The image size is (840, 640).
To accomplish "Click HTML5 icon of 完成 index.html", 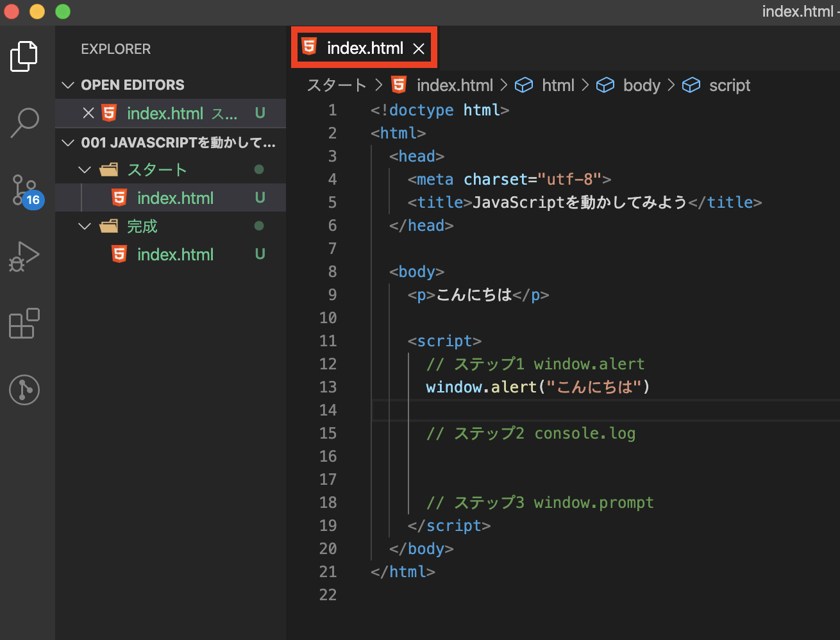I will coord(119,254).
